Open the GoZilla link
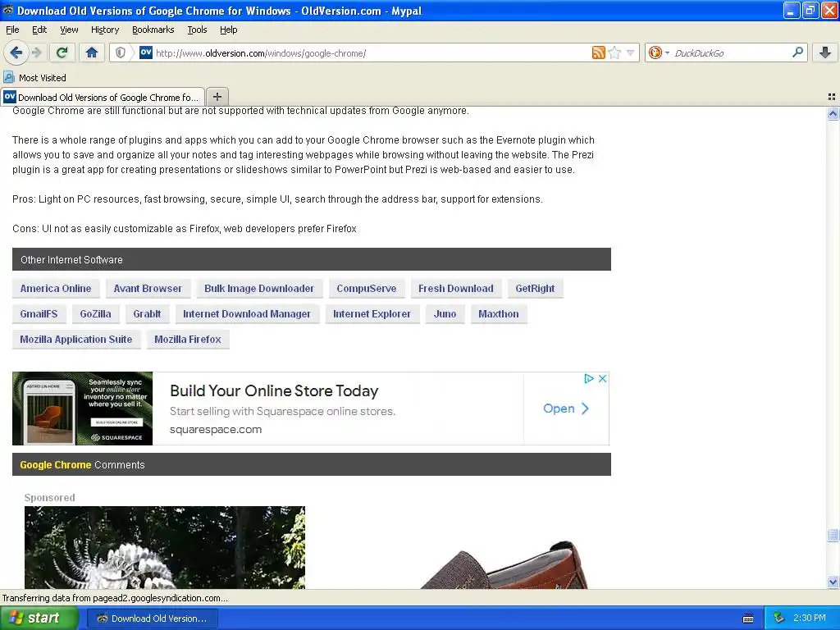Screen dimensions: 840x630 pos(95,314)
